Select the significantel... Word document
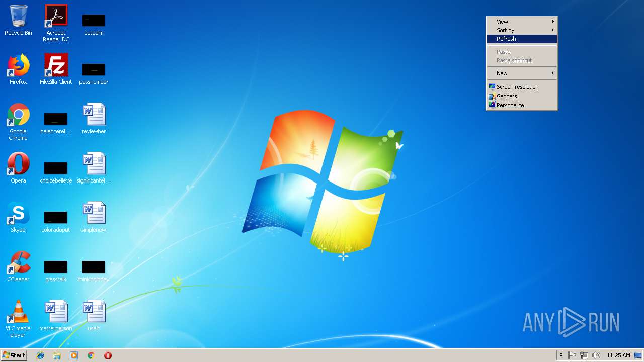The height and width of the screenshot is (362, 644). click(94, 168)
